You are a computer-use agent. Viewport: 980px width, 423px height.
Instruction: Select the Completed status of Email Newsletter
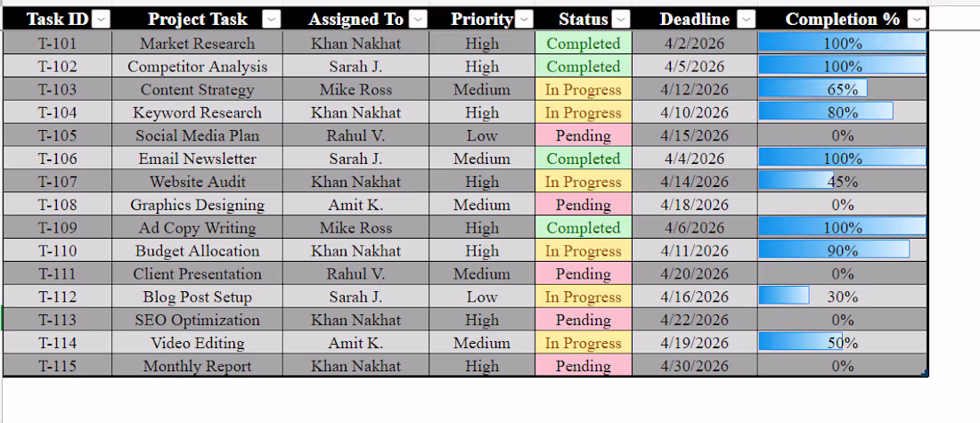[x=583, y=159]
